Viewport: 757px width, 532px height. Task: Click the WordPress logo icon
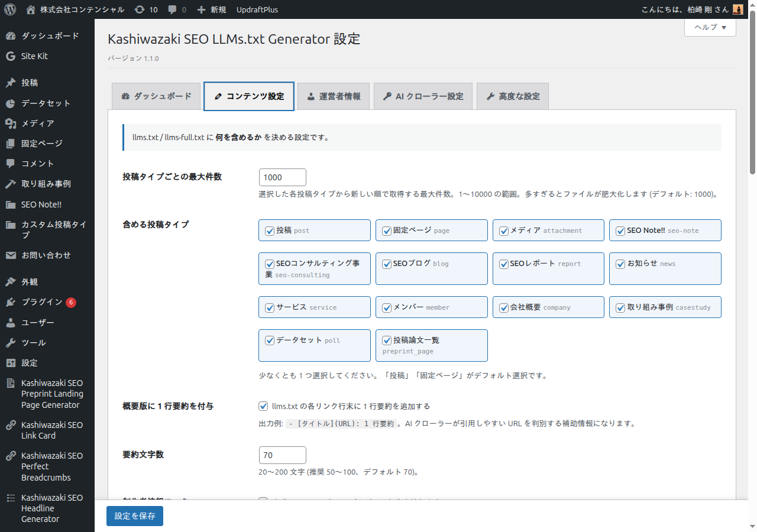coord(10,9)
